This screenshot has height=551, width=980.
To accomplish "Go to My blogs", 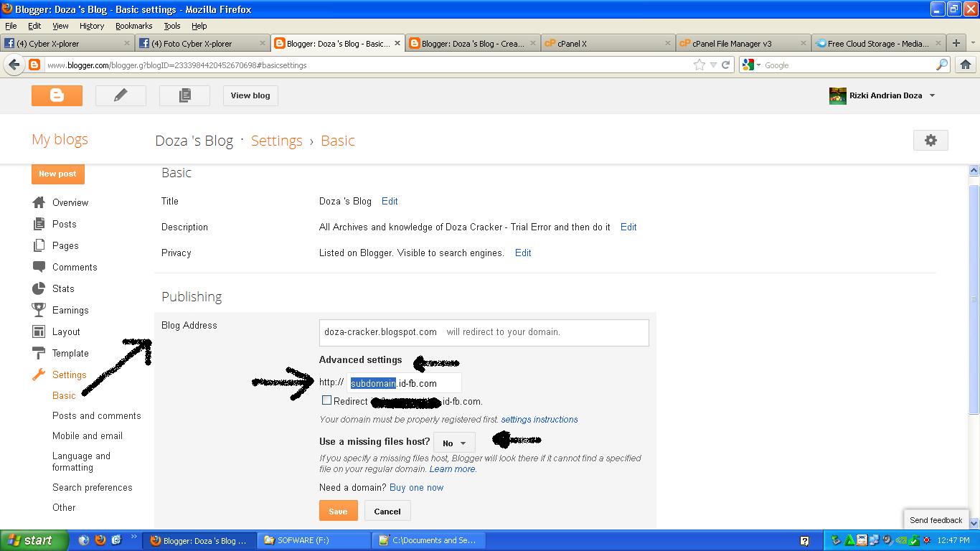I will (60, 139).
